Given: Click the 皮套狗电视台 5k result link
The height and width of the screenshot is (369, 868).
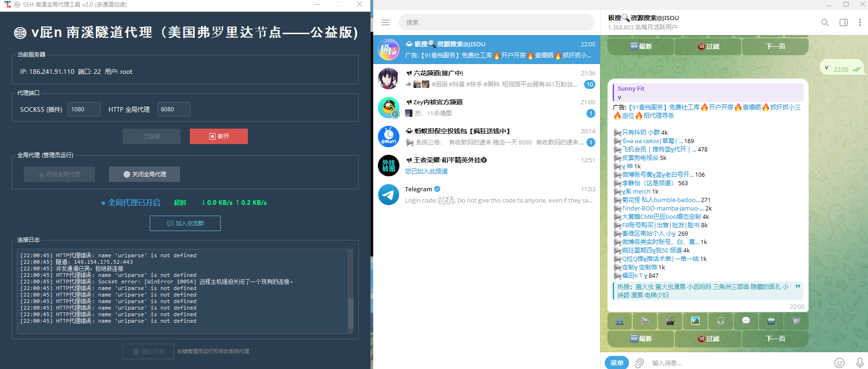Looking at the screenshot, I should click(640, 158).
